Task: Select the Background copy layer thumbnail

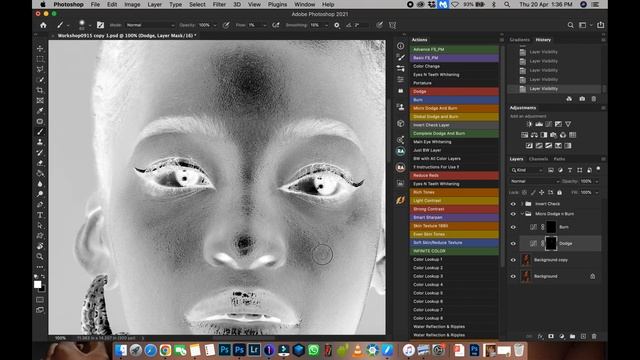Action: click(526, 260)
